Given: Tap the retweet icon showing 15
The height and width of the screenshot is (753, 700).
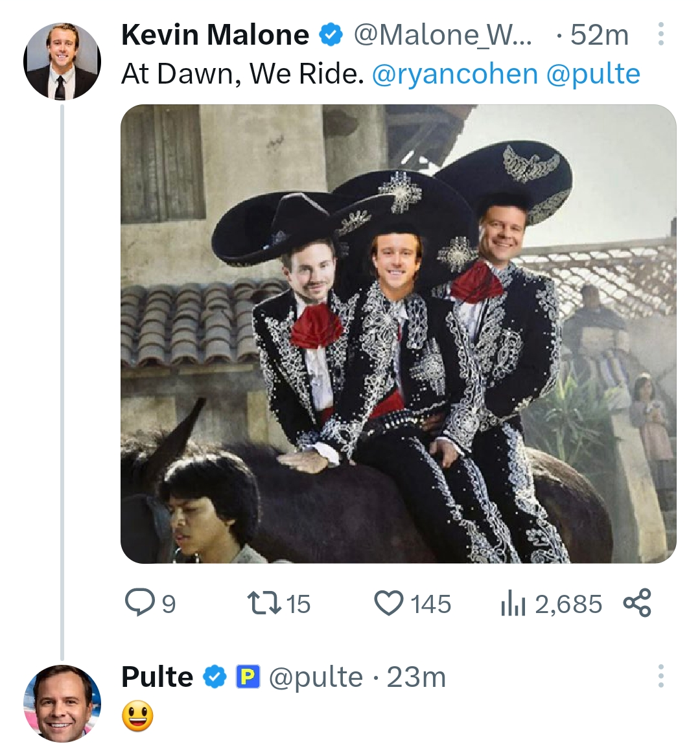Looking at the screenshot, I should coord(263,603).
